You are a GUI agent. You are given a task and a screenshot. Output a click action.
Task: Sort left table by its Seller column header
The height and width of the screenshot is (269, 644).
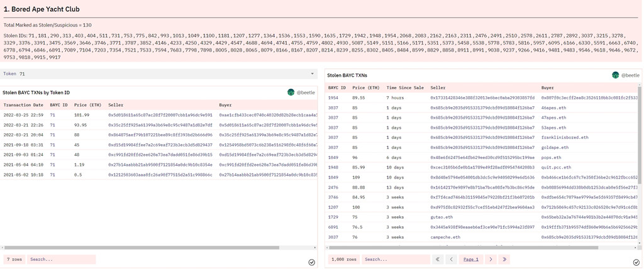click(116, 105)
